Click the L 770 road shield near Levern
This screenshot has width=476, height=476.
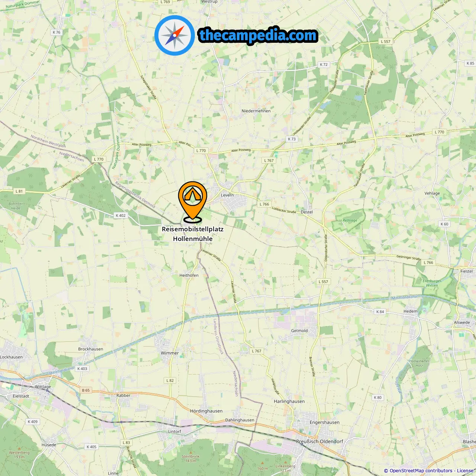[201, 151]
